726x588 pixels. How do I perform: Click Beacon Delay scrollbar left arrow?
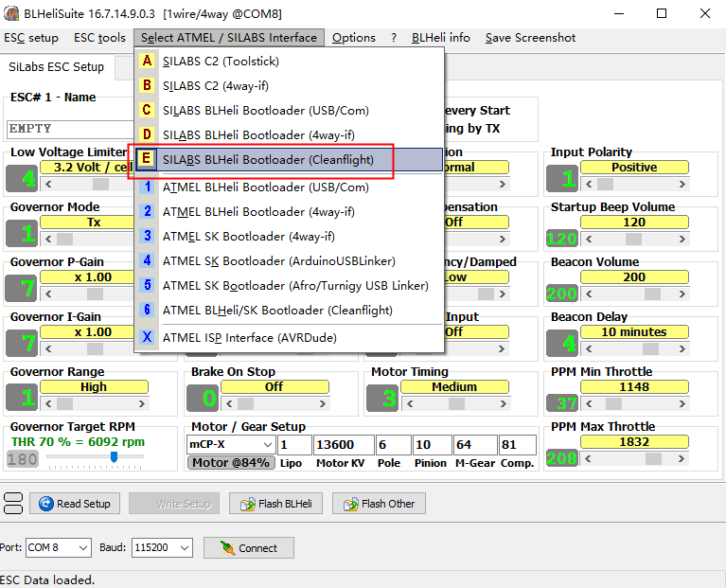coord(589,348)
